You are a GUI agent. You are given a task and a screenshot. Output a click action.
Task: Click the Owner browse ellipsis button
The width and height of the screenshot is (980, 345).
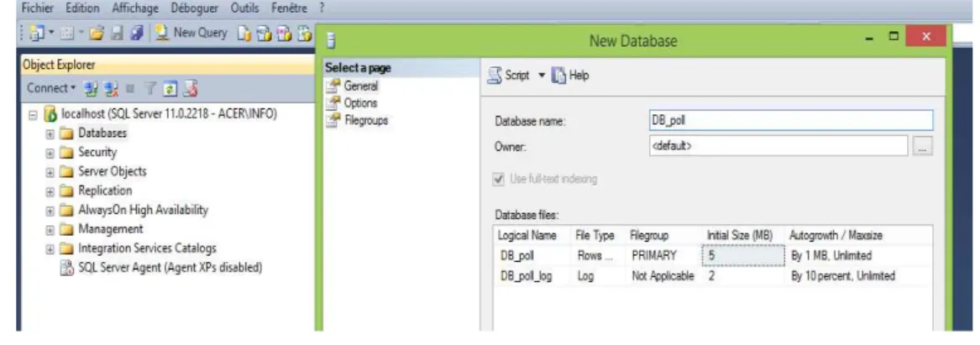tap(923, 146)
